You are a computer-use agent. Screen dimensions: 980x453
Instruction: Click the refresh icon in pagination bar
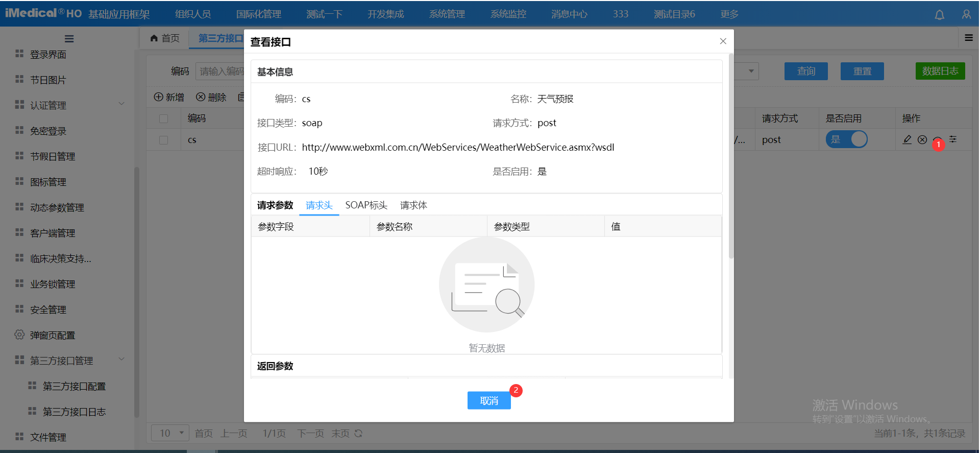358,433
